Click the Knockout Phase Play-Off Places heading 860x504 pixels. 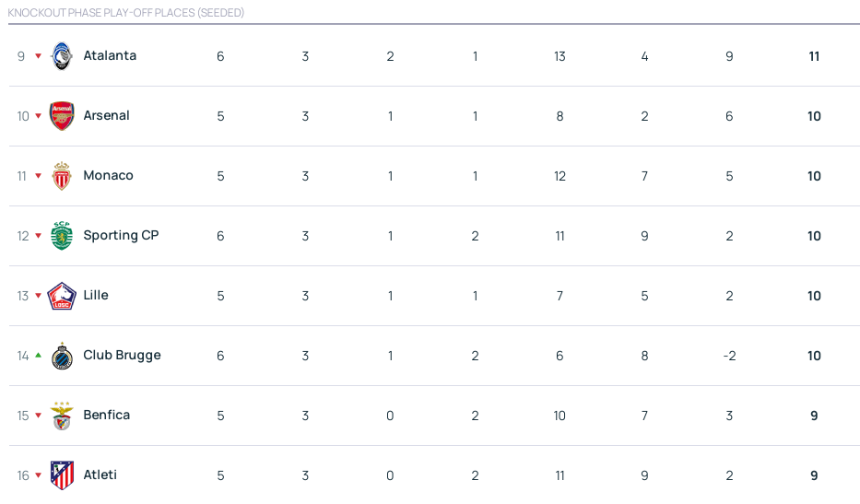[x=126, y=13]
